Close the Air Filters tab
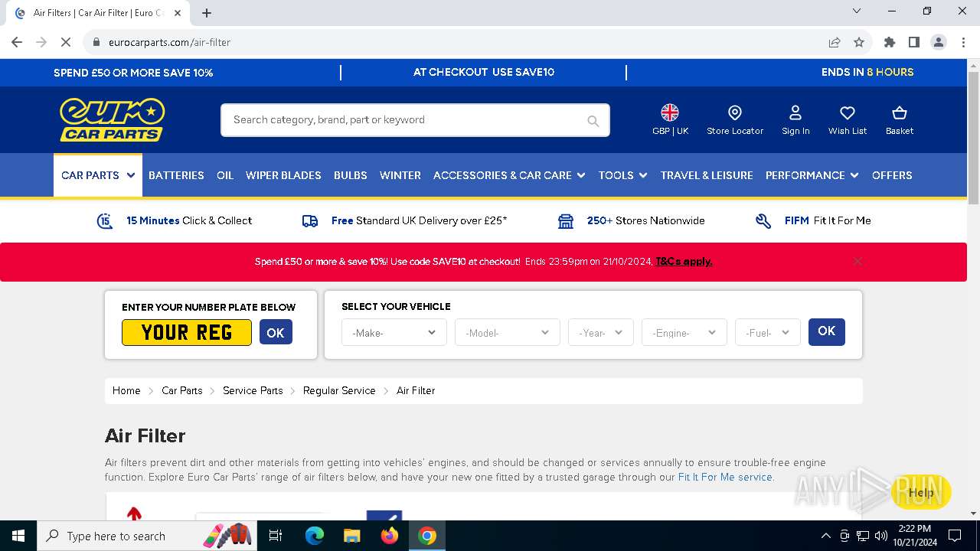The width and height of the screenshot is (980, 551). [178, 13]
